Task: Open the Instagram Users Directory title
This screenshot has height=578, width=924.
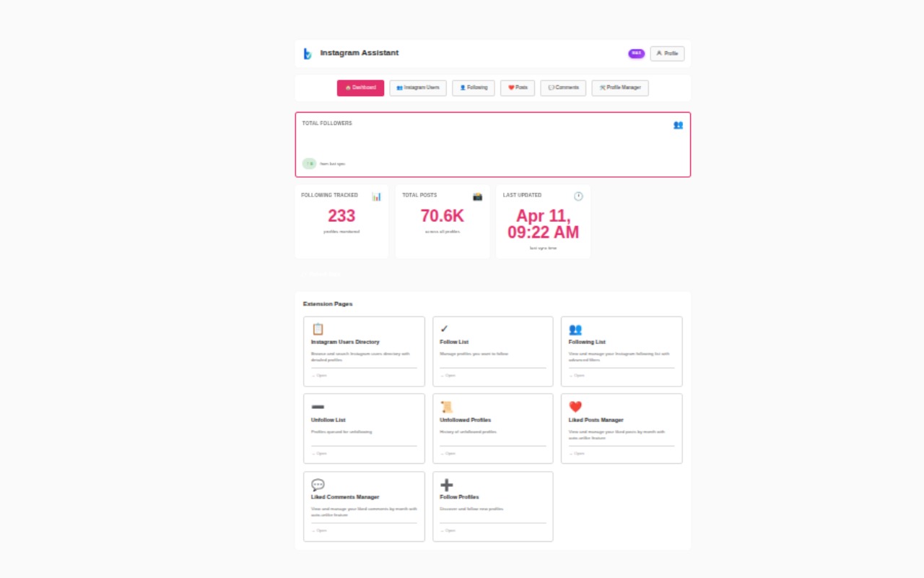Action: pyautogui.click(x=345, y=342)
